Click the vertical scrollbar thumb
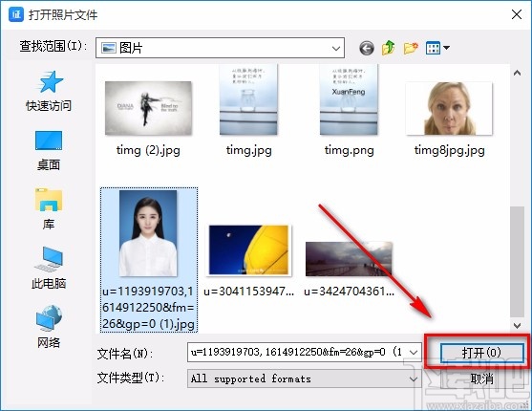 (x=517, y=262)
